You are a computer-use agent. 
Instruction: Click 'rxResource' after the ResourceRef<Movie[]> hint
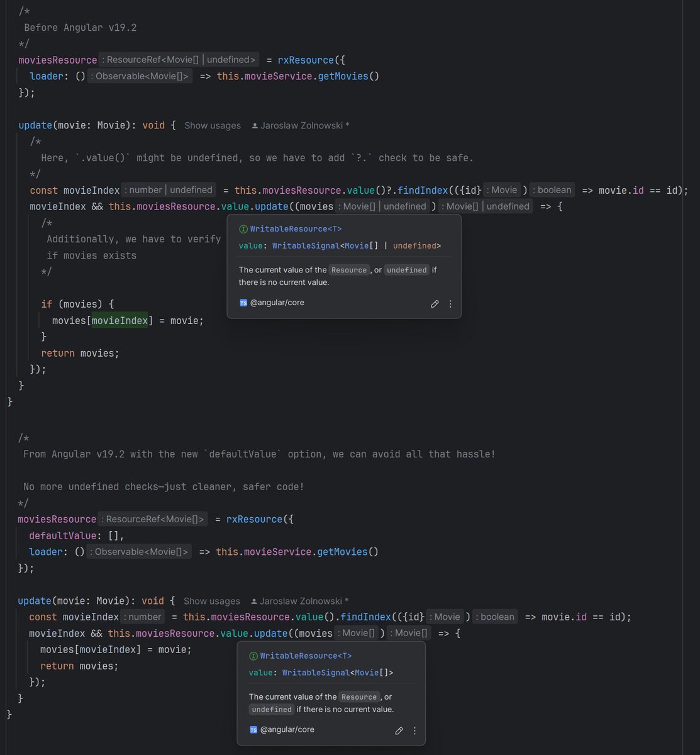[x=254, y=519]
